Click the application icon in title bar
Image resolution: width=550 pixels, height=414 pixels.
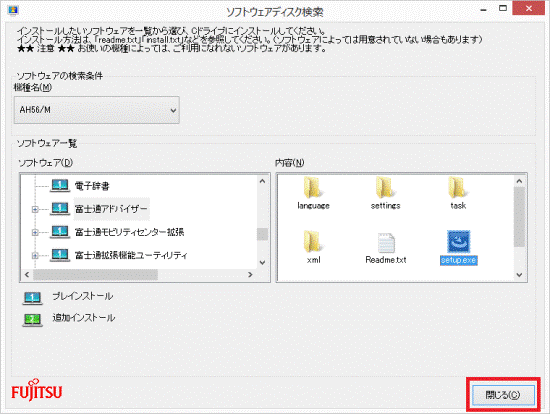tap(13, 11)
